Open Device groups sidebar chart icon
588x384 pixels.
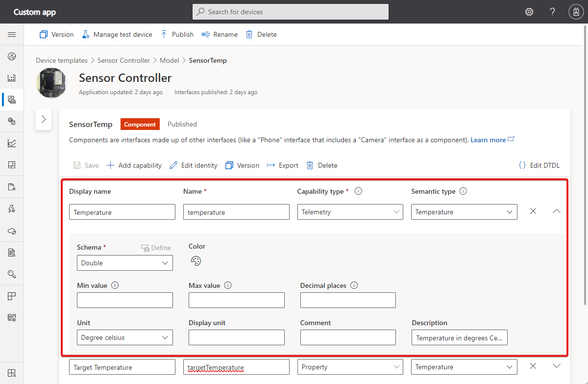12,78
